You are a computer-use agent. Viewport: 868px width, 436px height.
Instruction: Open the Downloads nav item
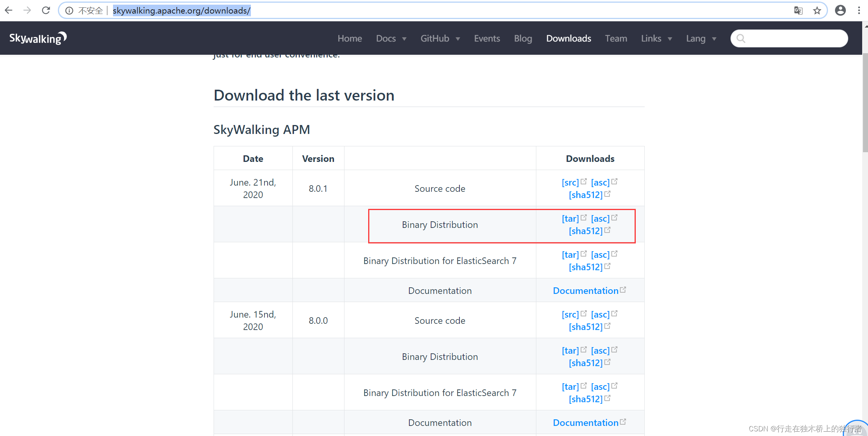coord(569,38)
